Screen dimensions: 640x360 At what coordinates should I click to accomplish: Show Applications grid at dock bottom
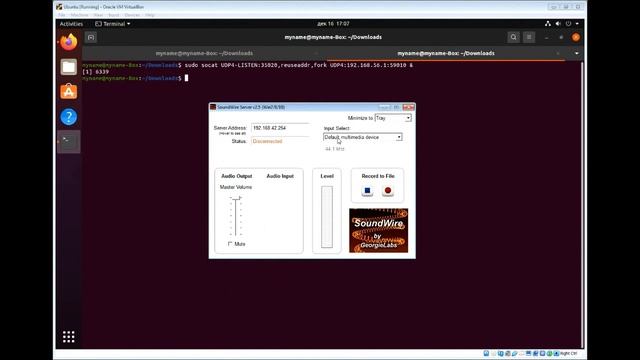point(69,337)
